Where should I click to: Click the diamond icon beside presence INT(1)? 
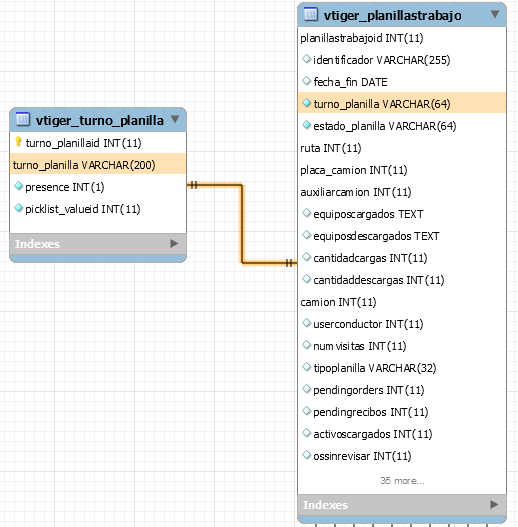click(18, 186)
